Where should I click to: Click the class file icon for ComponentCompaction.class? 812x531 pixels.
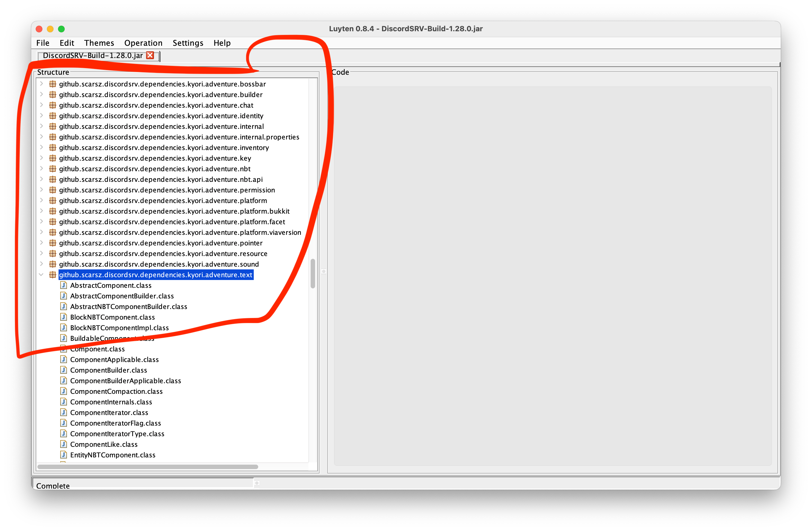64,391
